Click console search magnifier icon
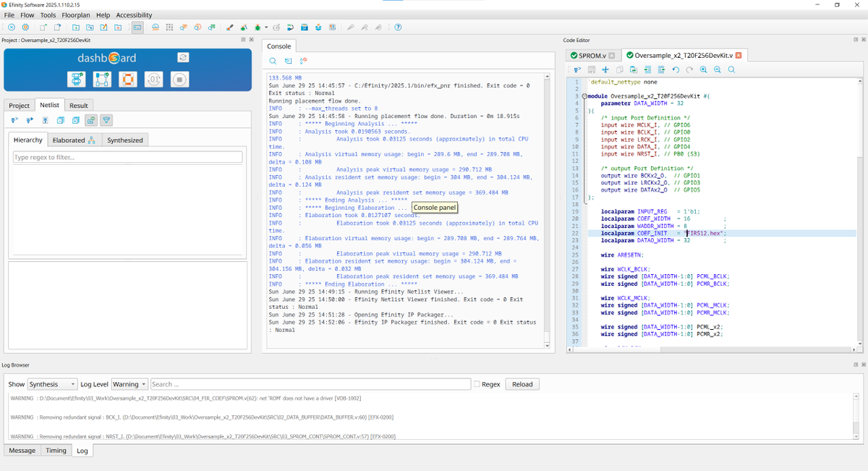The image size is (868, 471). (273, 61)
